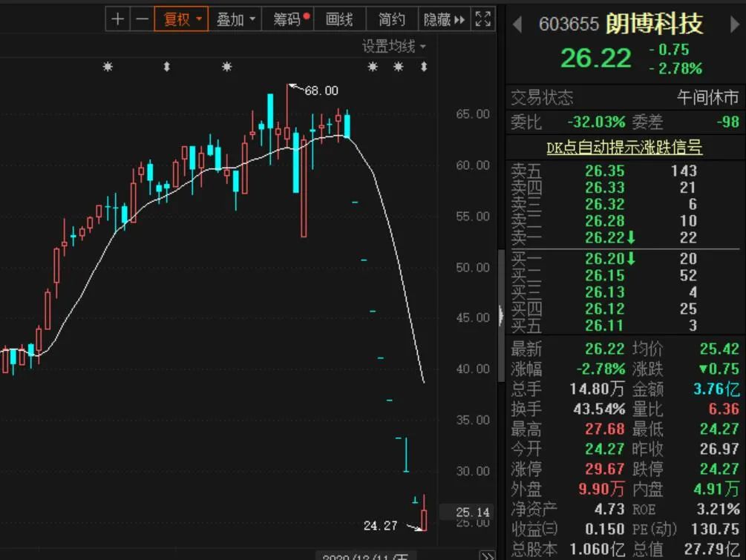746x560 pixels.
Task: Click 总股本 value 1.060亿
Action: pyautogui.click(x=597, y=549)
